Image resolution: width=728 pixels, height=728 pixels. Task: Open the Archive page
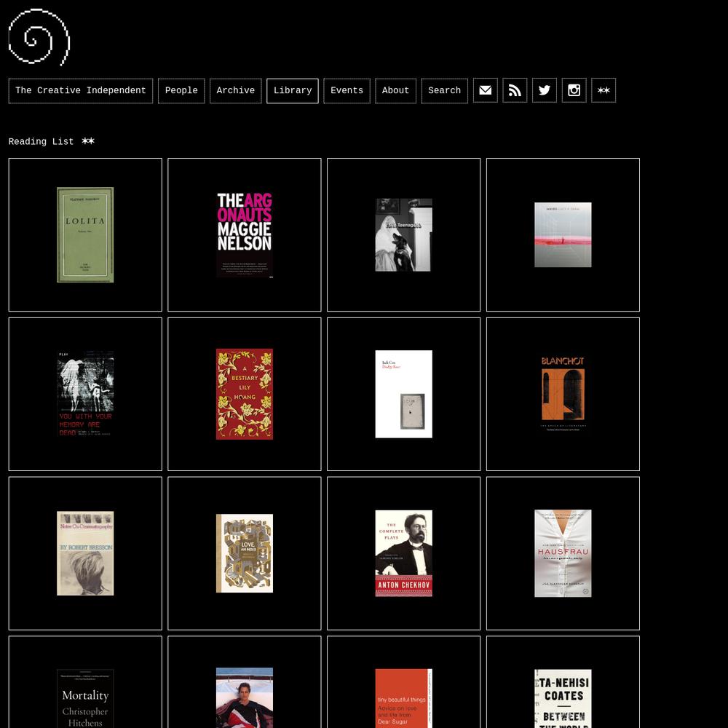(236, 91)
